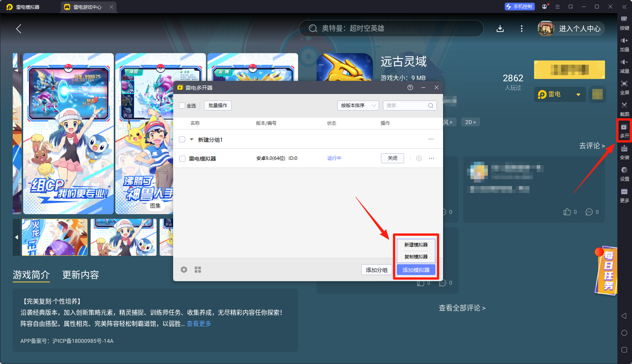Click the 运行中 status text
The width and height of the screenshot is (632, 364).
(334, 158)
